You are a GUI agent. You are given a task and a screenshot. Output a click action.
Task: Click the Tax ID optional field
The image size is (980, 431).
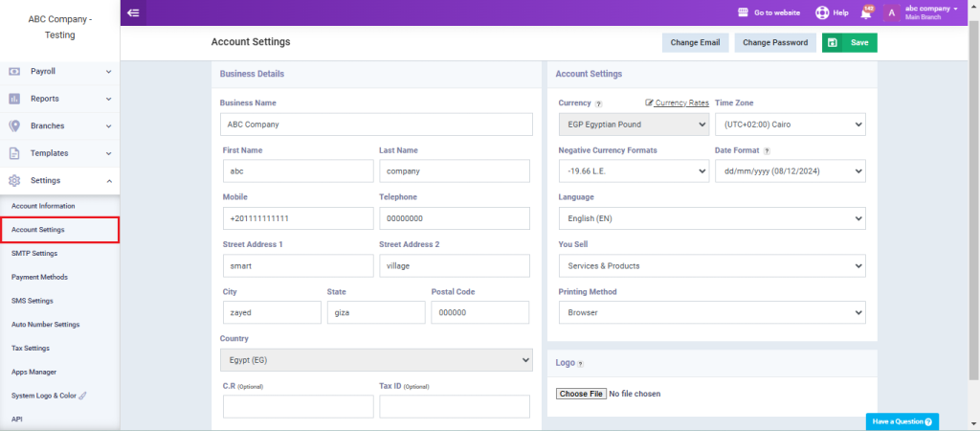coord(455,407)
